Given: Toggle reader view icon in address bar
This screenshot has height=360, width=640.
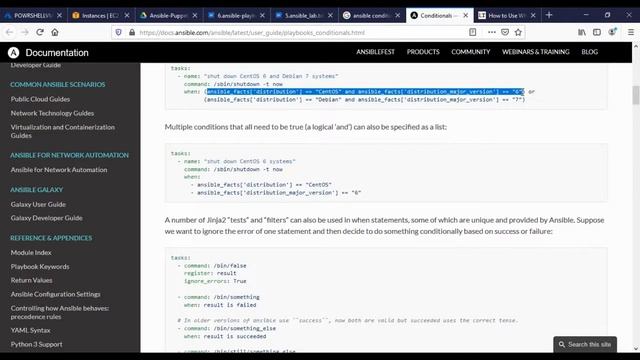Looking at the screenshot, I should click(472, 32).
